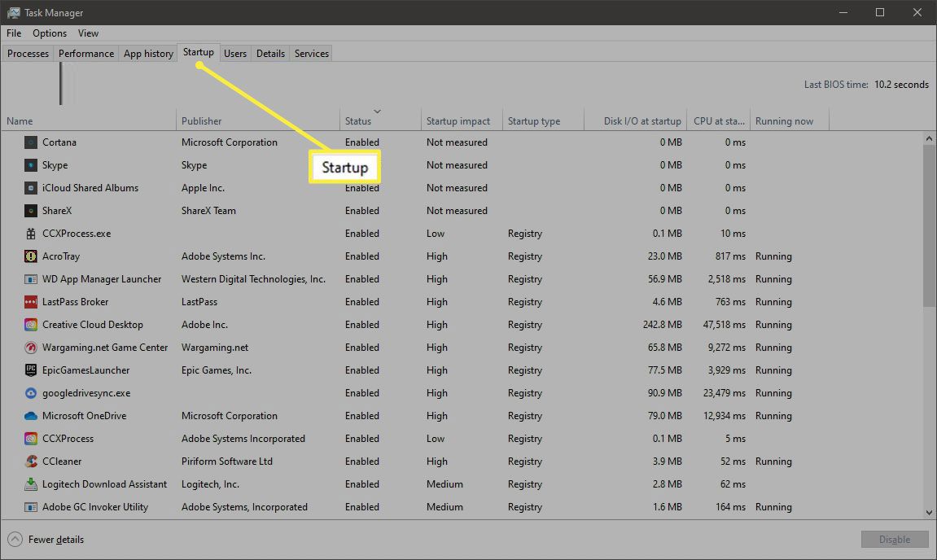Open the File menu
Screen dimensions: 937x560
[14, 33]
